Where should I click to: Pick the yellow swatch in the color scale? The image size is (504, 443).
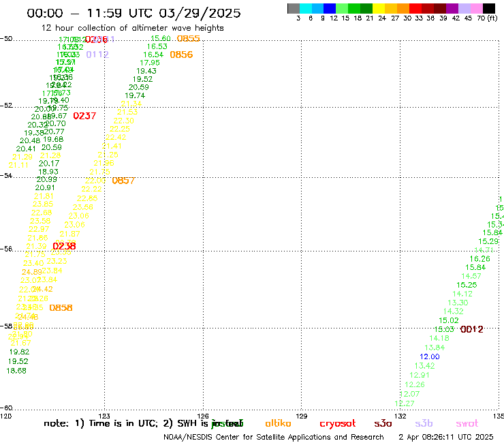coord(379,8)
